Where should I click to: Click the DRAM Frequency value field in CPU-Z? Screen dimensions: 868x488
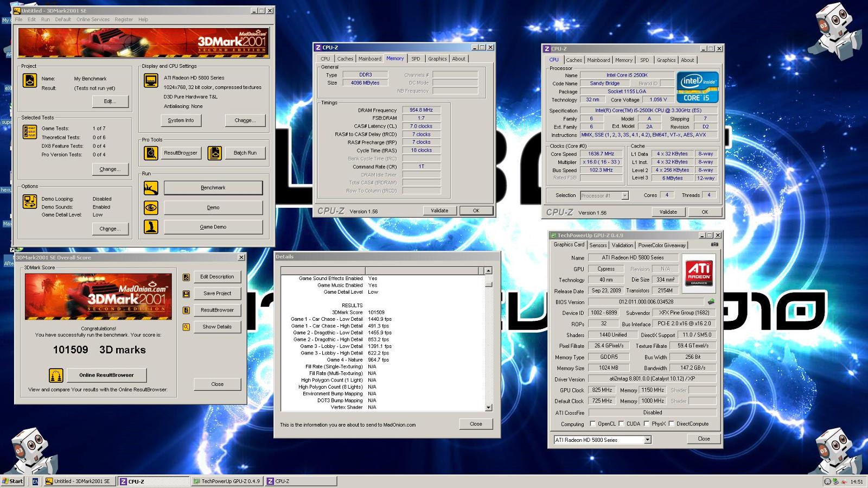click(421, 110)
